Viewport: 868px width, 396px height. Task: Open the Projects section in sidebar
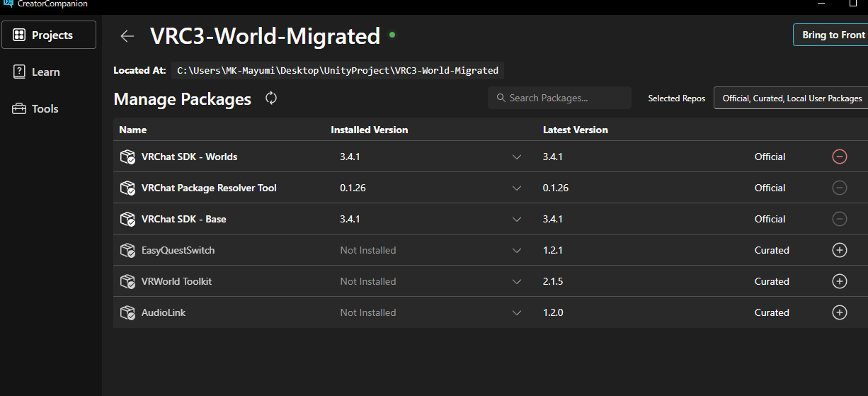(49, 35)
